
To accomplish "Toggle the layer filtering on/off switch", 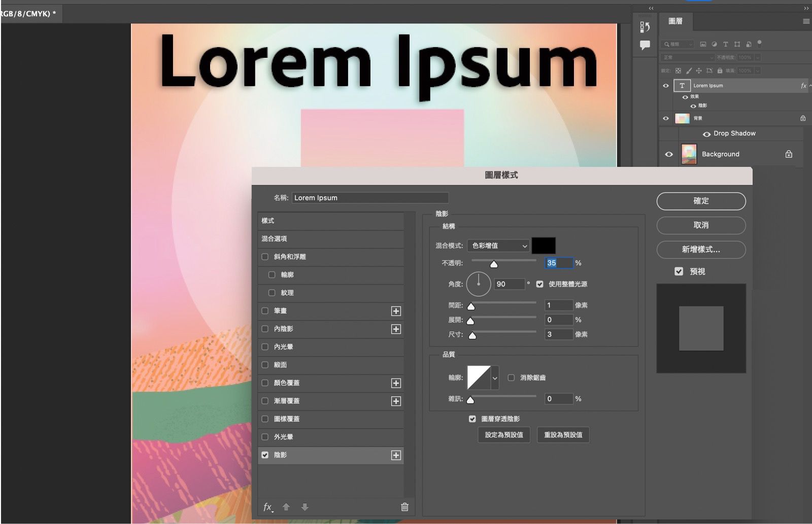I will pos(759,43).
